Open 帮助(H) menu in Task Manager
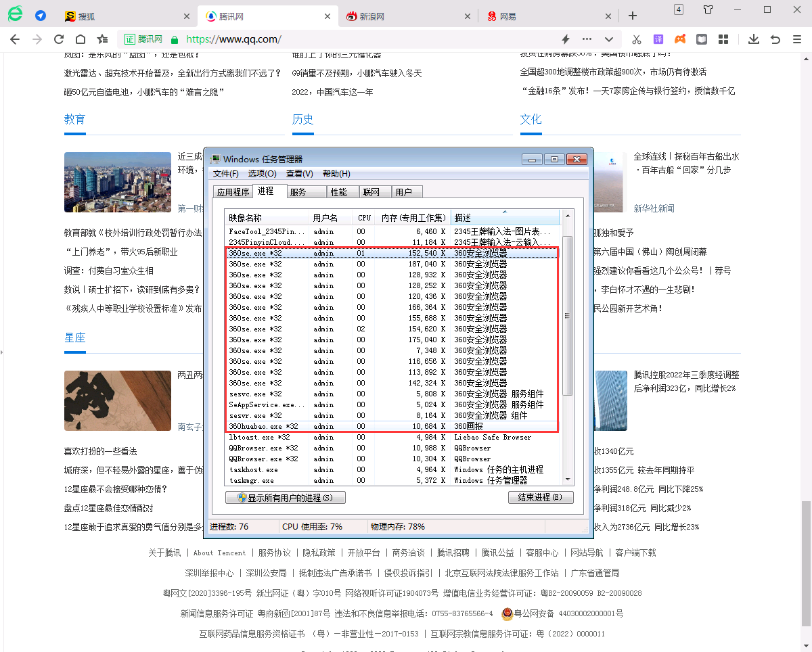The height and width of the screenshot is (652, 812). pyautogui.click(x=336, y=174)
